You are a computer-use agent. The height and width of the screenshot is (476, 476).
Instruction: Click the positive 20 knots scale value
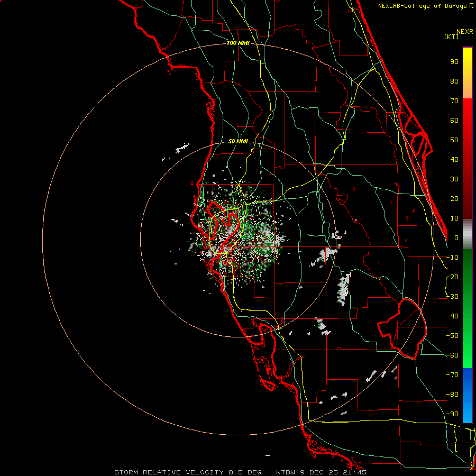coord(454,199)
